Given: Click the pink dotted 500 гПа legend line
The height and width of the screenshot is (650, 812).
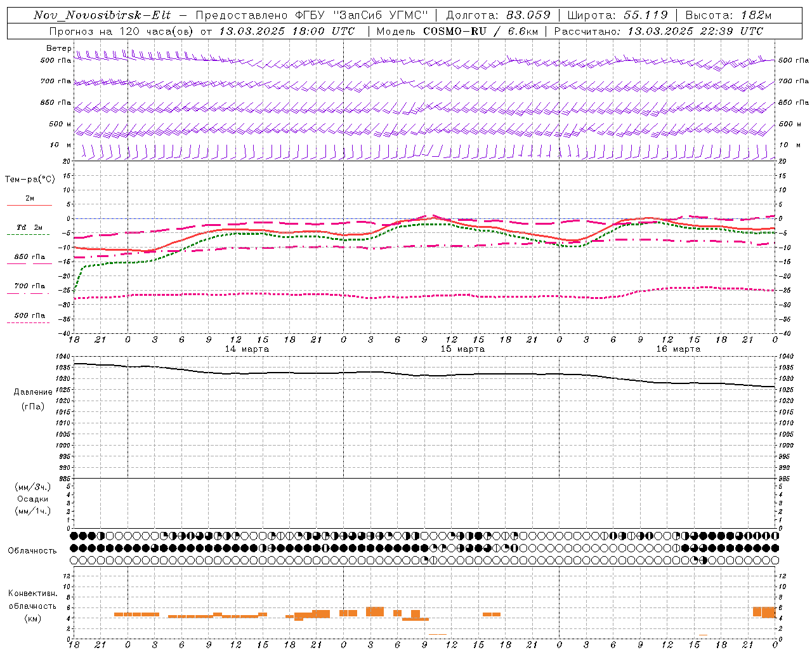Looking at the screenshot, I should pyautogui.click(x=29, y=322).
